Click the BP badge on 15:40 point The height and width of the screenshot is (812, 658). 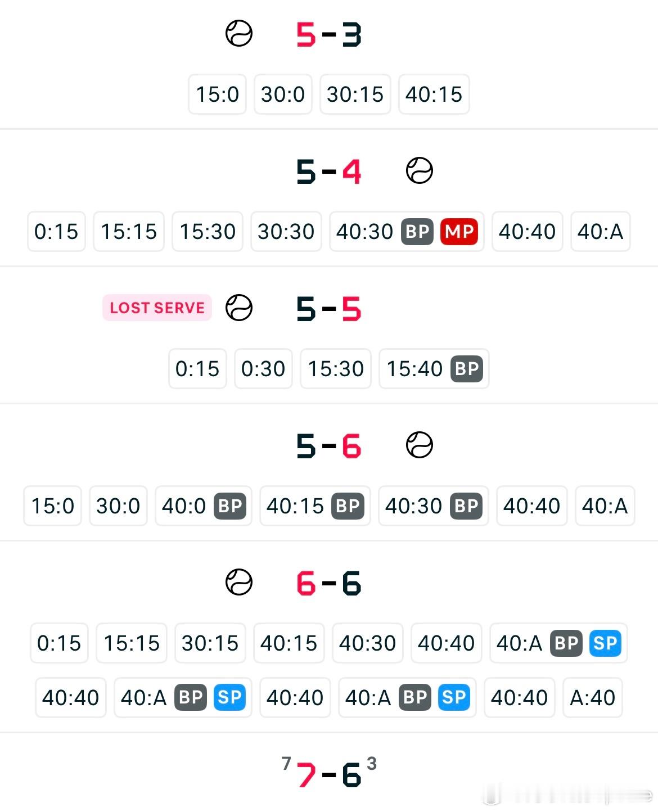(x=467, y=369)
